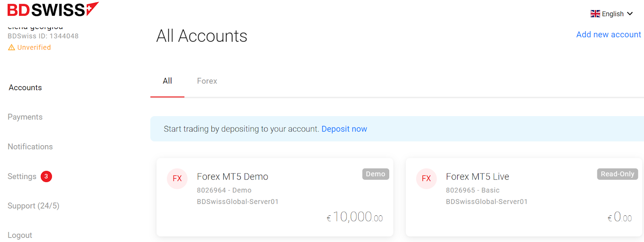This screenshot has width=644, height=242.
Task: Click the Deposit now link
Action: pos(344,129)
